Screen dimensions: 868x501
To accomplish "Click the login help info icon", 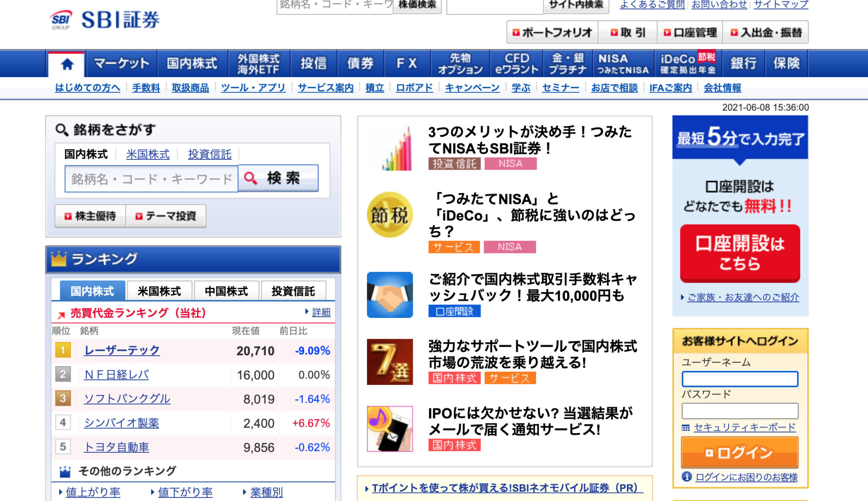I will [x=687, y=477].
